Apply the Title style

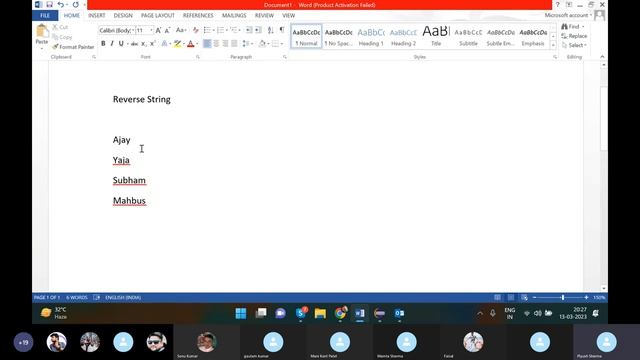tap(436, 36)
